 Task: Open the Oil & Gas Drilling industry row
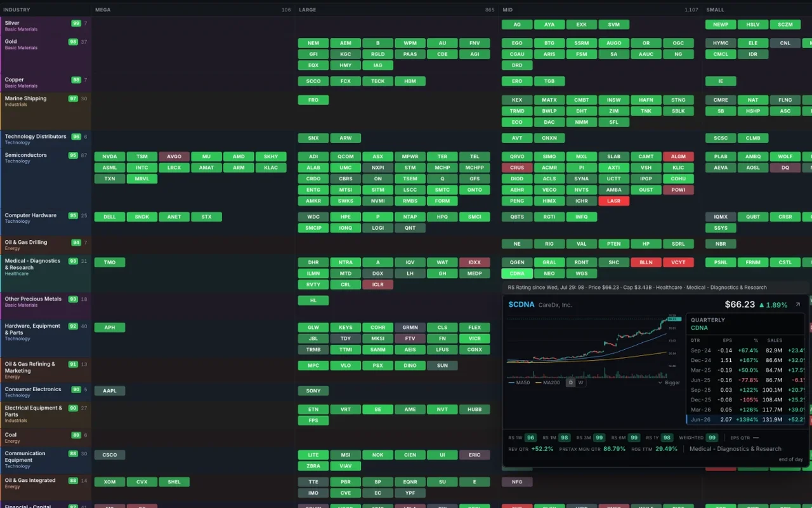[x=46, y=244]
